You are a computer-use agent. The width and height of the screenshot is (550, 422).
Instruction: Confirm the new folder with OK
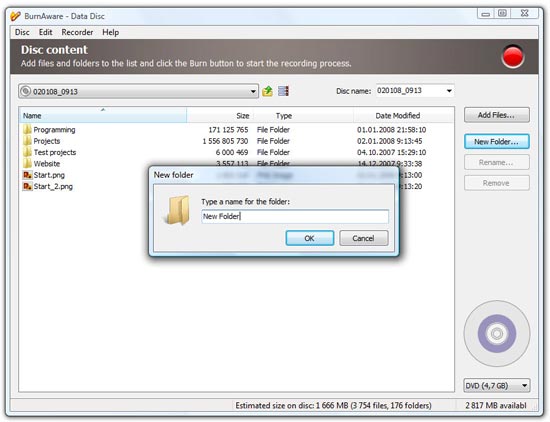(310, 238)
